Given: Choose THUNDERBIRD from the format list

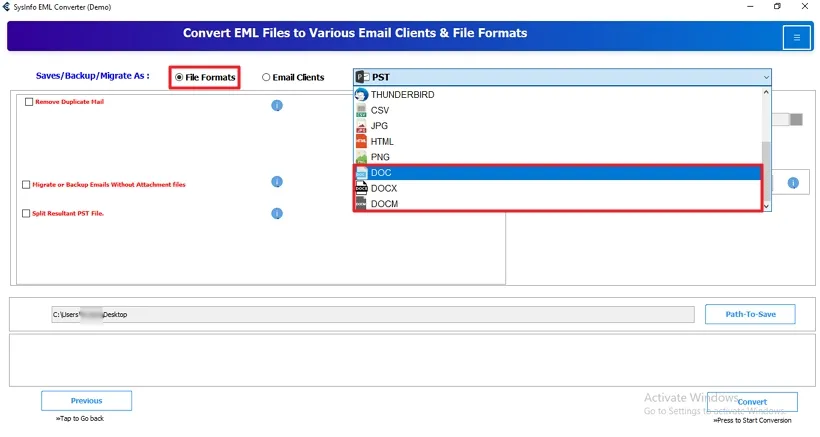Looking at the screenshot, I should [557, 95].
